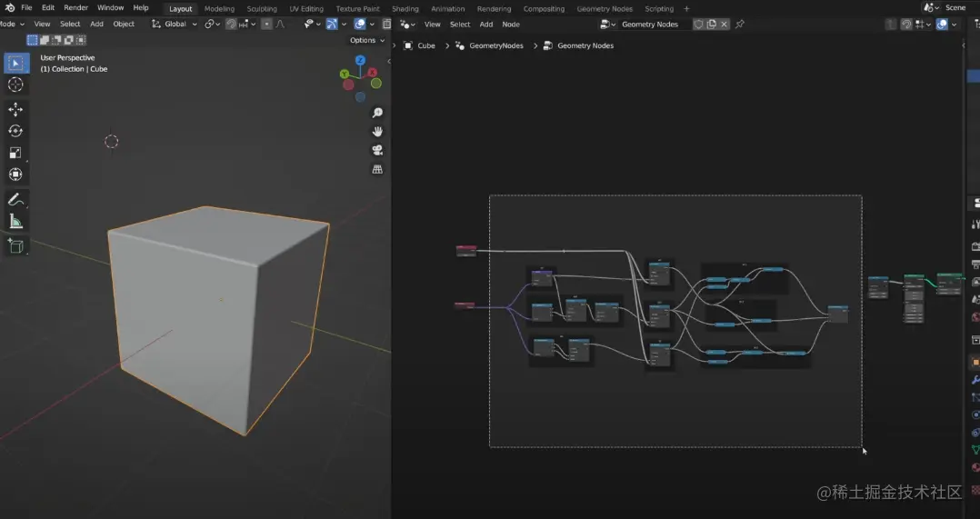The height and width of the screenshot is (519, 980).
Task: Open the Scripting workspace tab
Action: click(659, 9)
